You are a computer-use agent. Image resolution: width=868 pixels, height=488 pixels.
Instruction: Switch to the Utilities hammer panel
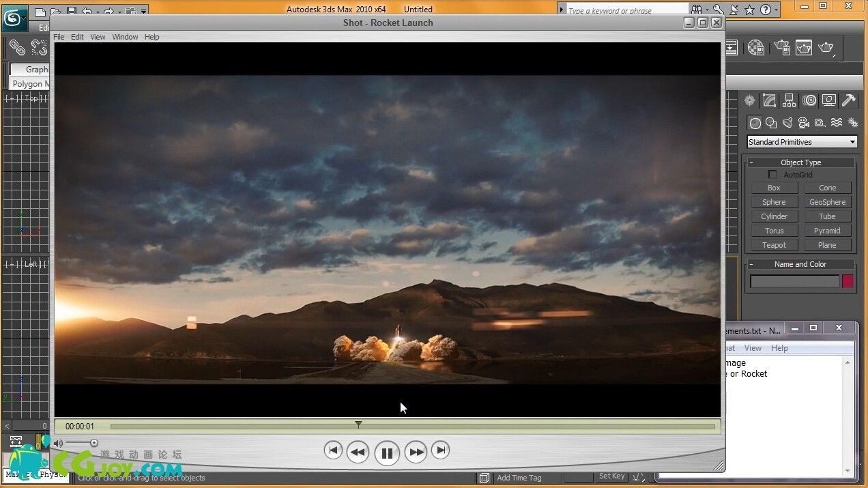849,100
